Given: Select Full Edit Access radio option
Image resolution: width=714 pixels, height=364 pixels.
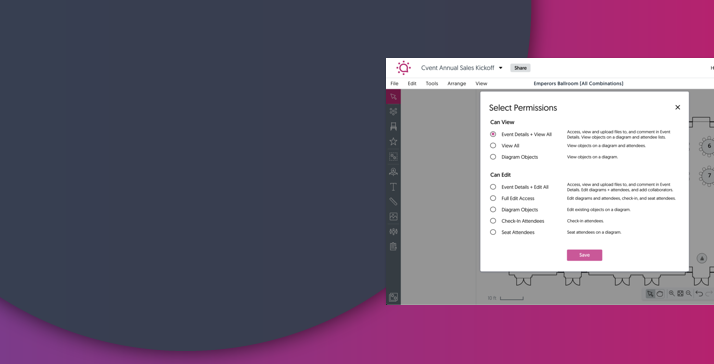Looking at the screenshot, I should (x=493, y=198).
